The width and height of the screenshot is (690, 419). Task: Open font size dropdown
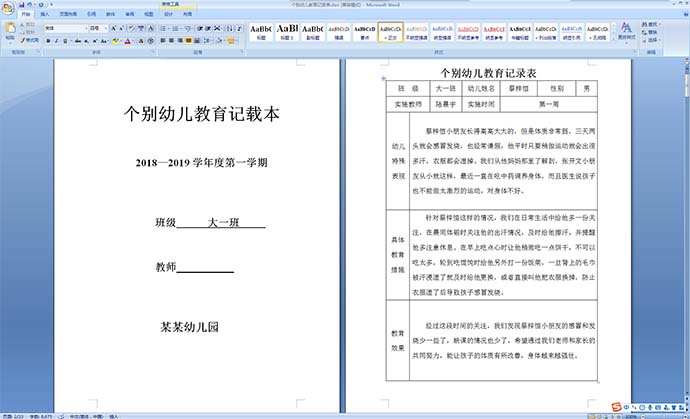click(x=106, y=28)
